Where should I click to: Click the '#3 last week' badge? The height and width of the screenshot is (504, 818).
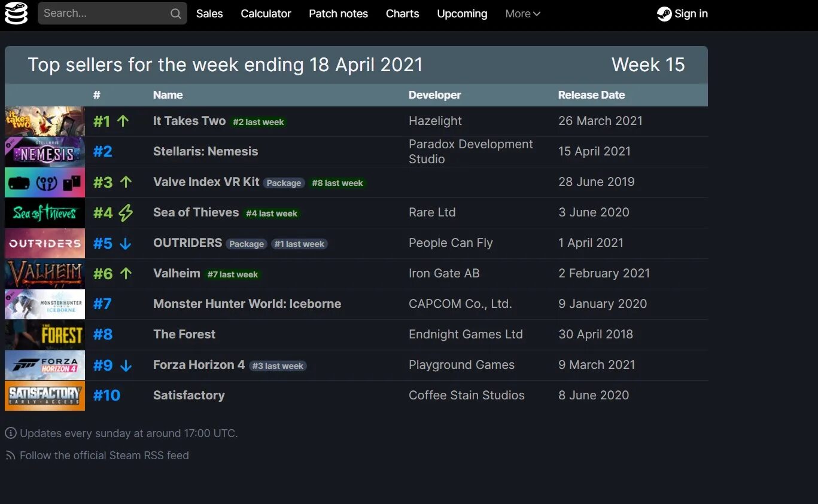point(278,366)
